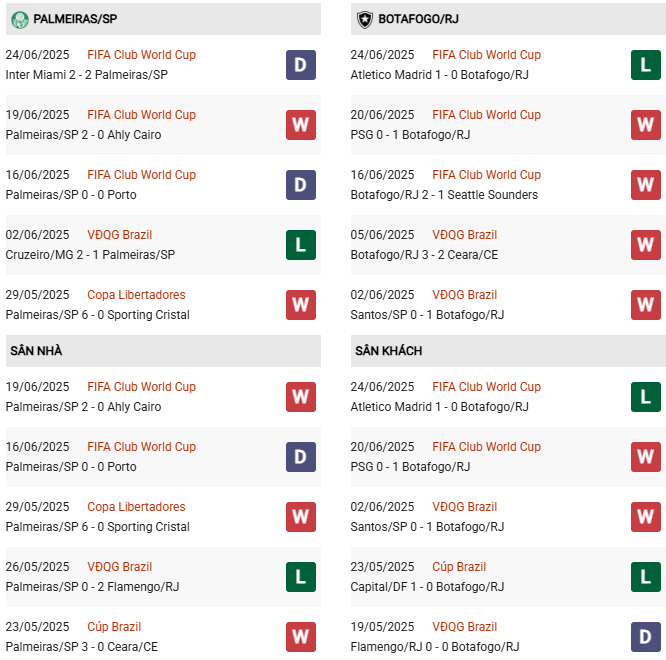666x660 pixels.
Task: Click the draw badge for Inter Miami match
Action: click(x=300, y=65)
